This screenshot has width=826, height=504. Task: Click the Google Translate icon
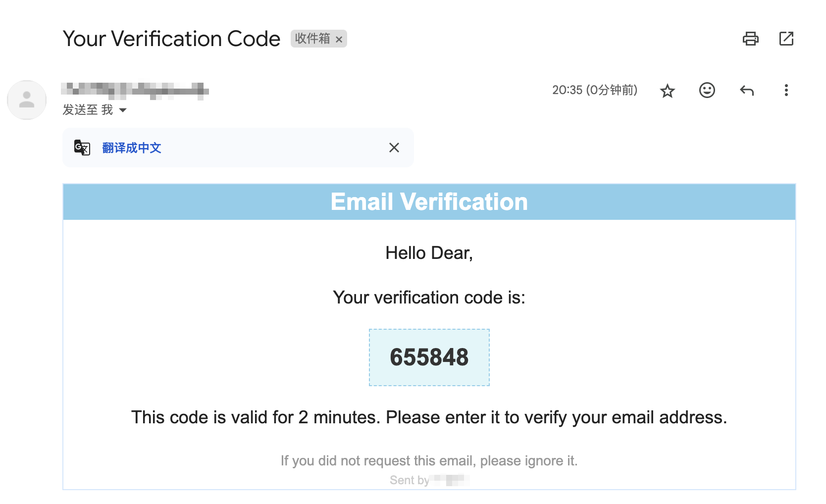click(x=82, y=148)
